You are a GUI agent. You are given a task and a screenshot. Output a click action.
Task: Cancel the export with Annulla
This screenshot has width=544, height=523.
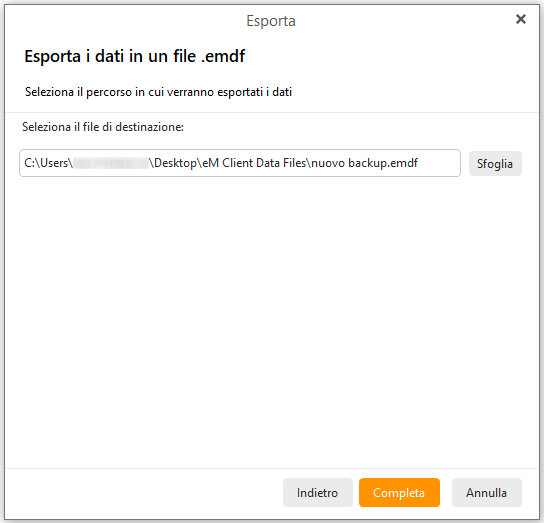(x=486, y=492)
